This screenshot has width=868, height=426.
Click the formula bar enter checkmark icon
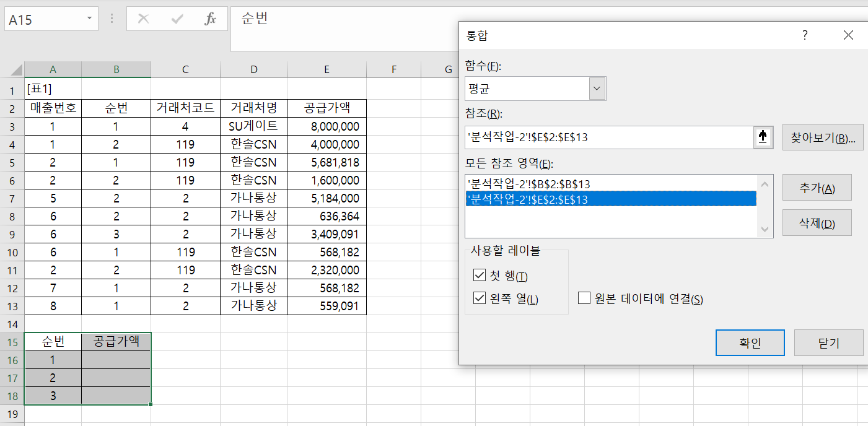177,19
